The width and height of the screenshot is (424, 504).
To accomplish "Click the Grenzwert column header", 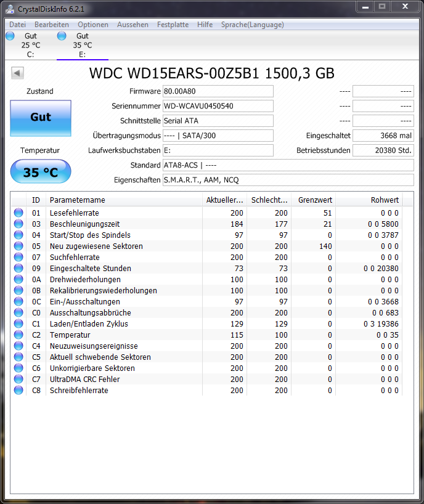I will 314,200.
